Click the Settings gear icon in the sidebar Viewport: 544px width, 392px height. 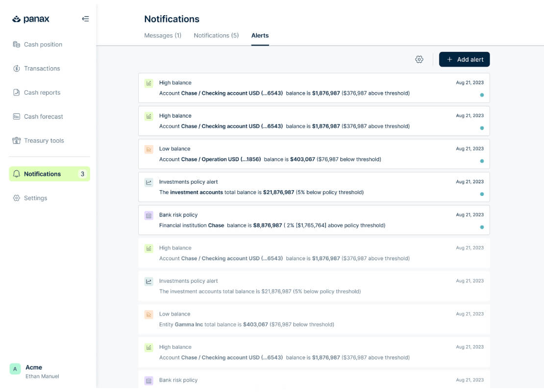click(16, 198)
